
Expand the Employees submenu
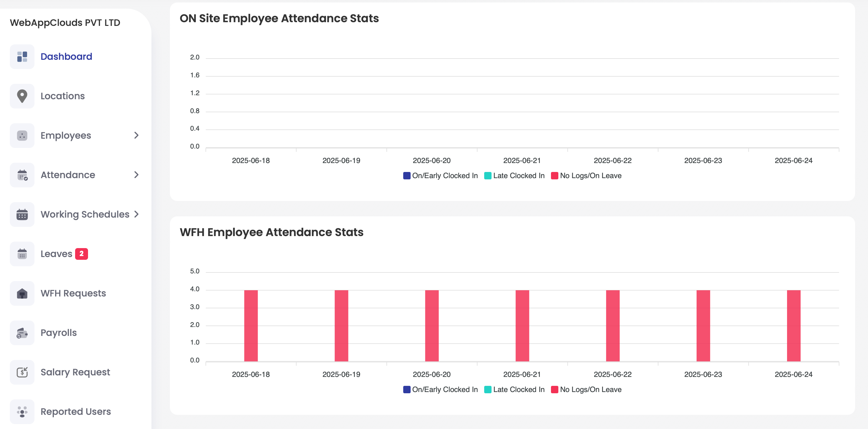click(136, 135)
